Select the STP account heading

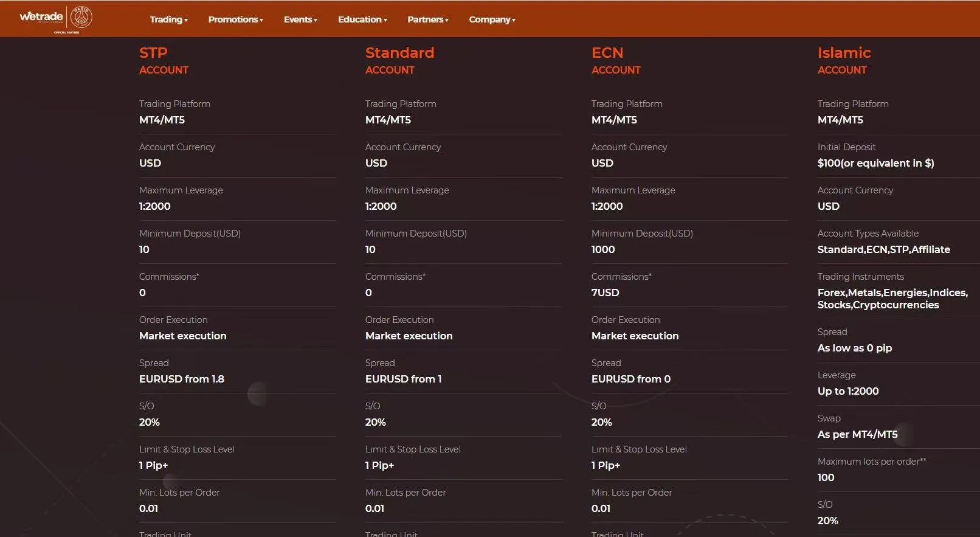[x=164, y=60]
